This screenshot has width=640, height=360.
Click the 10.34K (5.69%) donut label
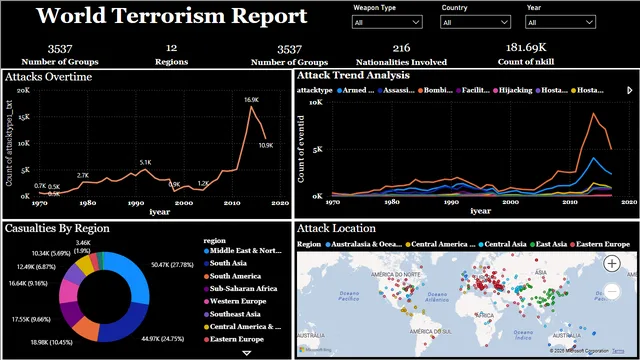click(51, 253)
